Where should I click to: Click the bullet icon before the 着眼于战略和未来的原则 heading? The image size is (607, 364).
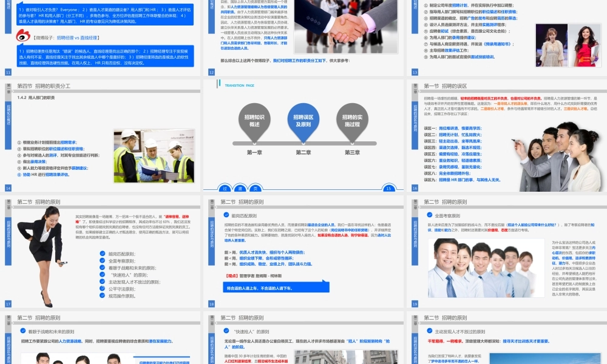pyautogui.click(x=23, y=331)
